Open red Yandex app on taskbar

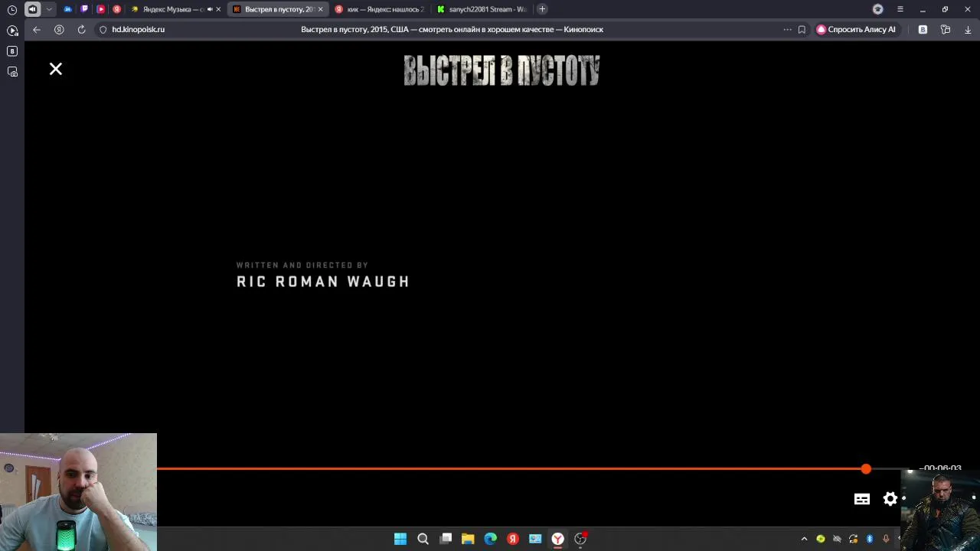pos(513,539)
